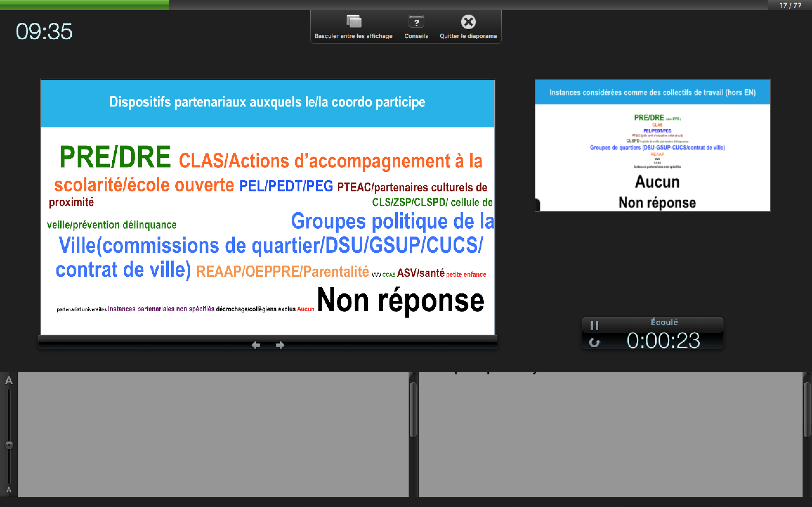Toggle the Écoulé timer mode label
Viewport: 812px width, 507px height.
click(x=664, y=322)
